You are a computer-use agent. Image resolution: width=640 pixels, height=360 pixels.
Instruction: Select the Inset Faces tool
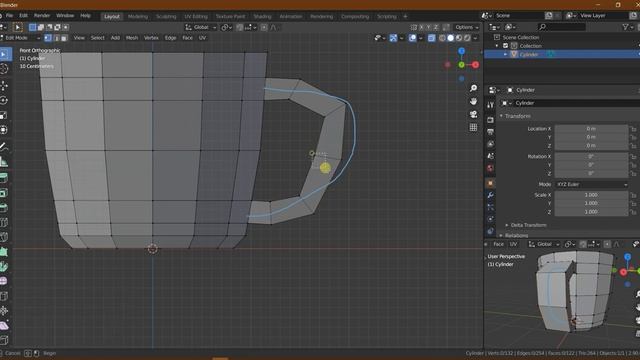click(x=4, y=193)
